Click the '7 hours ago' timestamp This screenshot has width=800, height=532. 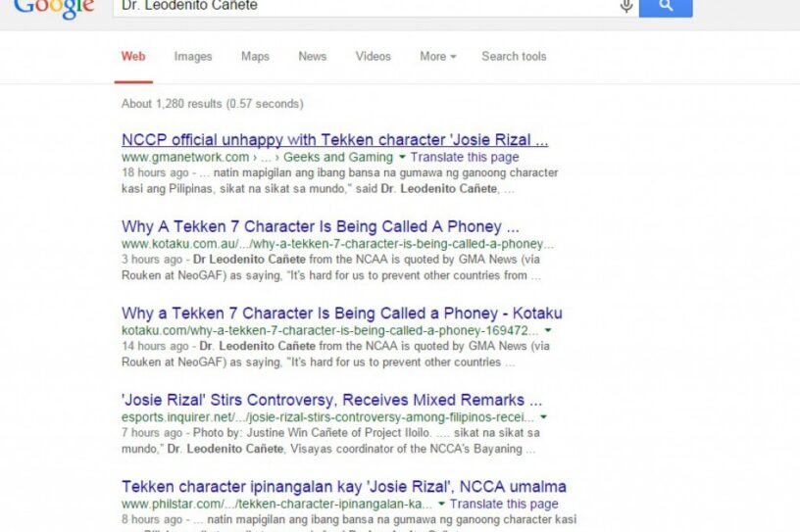[x=152, y=433]
